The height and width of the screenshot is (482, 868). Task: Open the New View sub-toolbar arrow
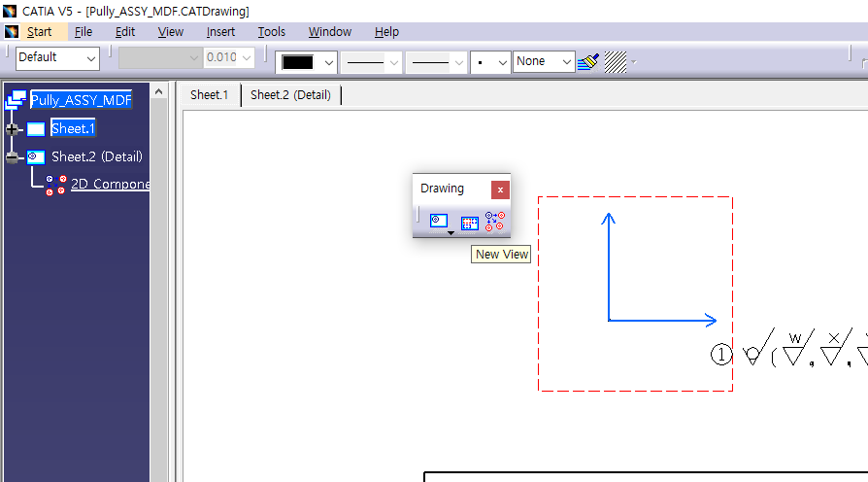click(451, 233)
